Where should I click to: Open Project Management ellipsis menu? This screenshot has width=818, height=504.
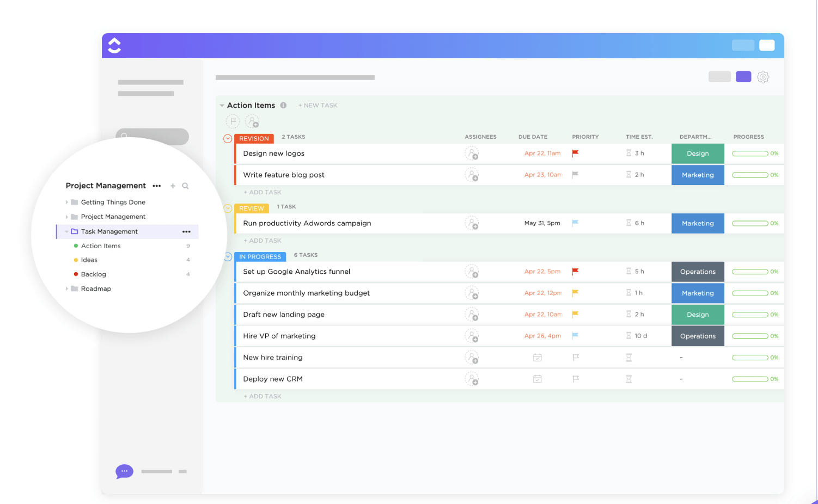point(157,186)
